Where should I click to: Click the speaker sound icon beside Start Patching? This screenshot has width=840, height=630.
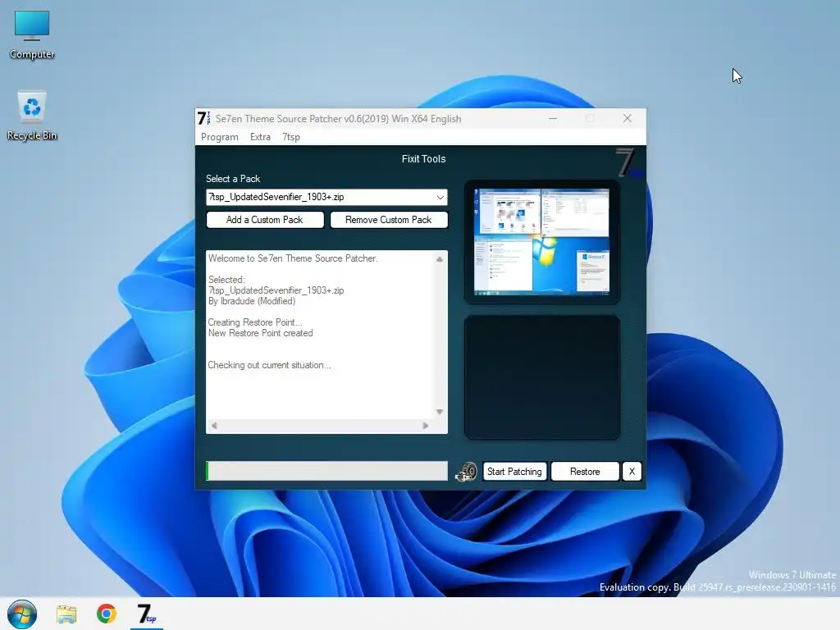pyautogui.click(x=466, y=472)
